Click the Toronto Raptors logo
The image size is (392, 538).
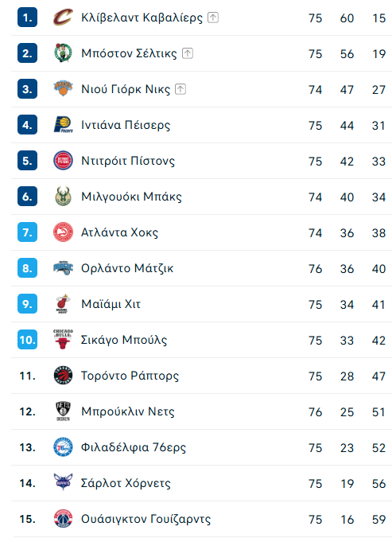click(63, 376)
